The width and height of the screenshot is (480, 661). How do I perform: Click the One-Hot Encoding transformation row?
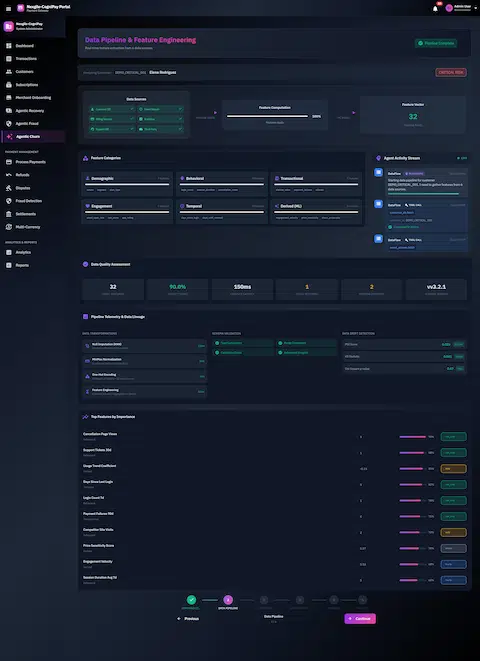(145, 376)
